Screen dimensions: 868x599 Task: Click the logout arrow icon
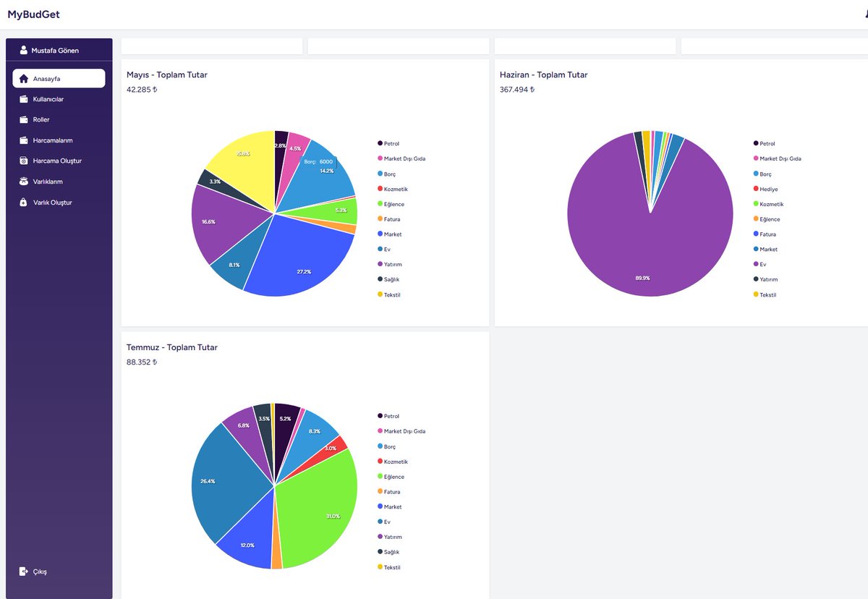tap(24, 572)
